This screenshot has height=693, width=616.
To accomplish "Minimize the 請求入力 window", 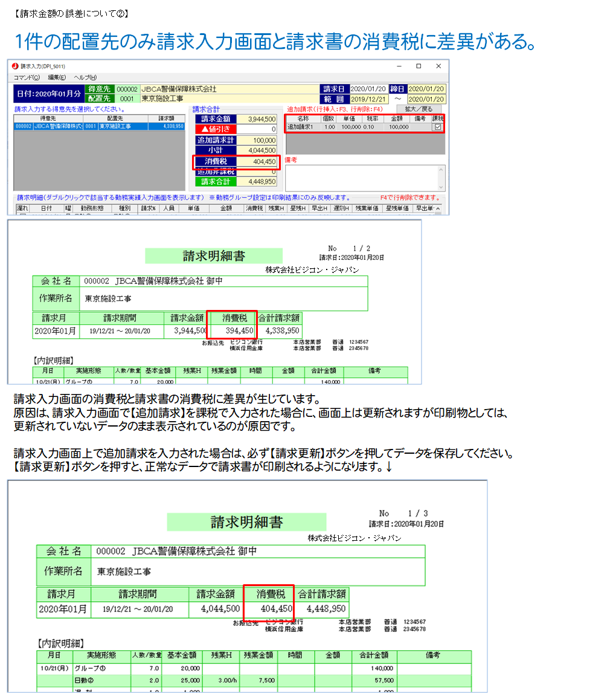I will [399, 66].
